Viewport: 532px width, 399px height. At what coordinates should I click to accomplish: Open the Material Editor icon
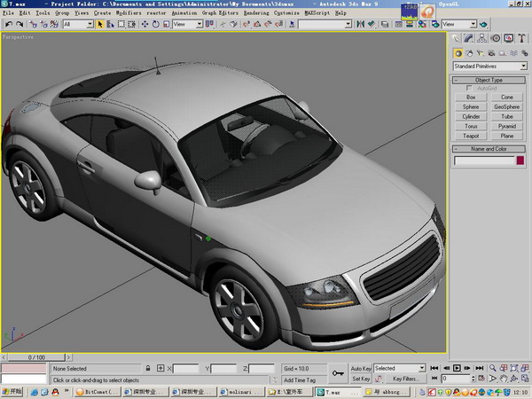tap(422, 24)
